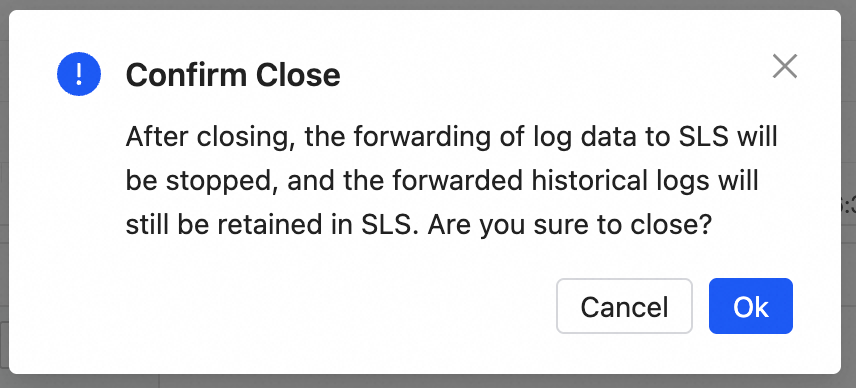Viewport: 856px width, 388px height.
Task: Click the SLS forwarding warning message text
Action: 451,181
